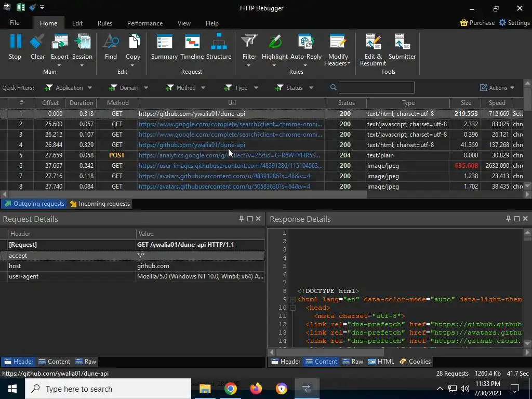Click the Modify Headers icon
Image resolution: width=532 pixels, height=399 pixels.
pyautogui.click(x=338, y=42)
